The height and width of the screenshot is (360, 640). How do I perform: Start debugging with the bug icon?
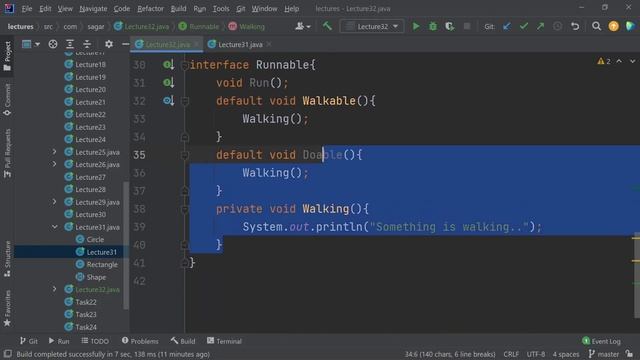pos(433,27)
